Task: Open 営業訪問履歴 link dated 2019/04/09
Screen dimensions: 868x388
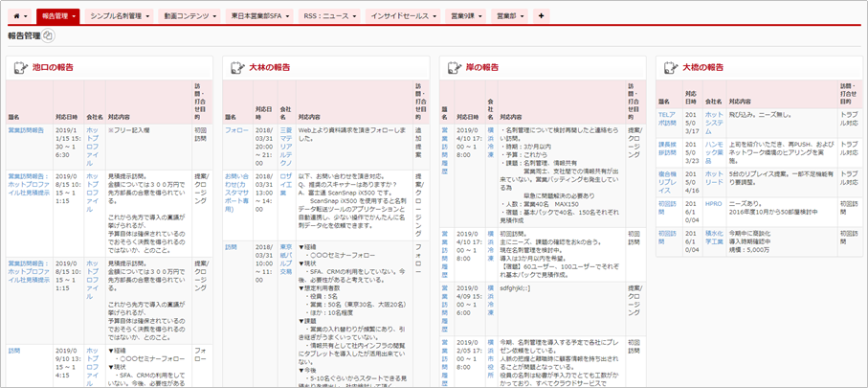Action: click(444, 309)
